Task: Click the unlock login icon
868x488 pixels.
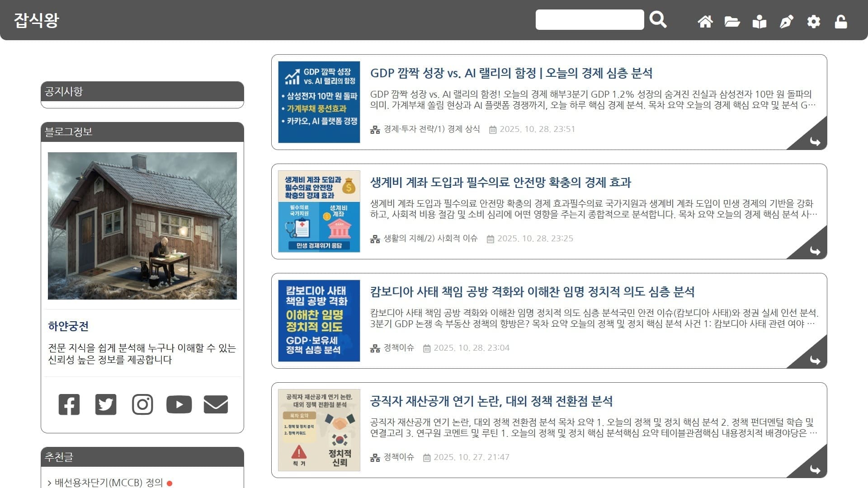Action: tap(841, 21)
